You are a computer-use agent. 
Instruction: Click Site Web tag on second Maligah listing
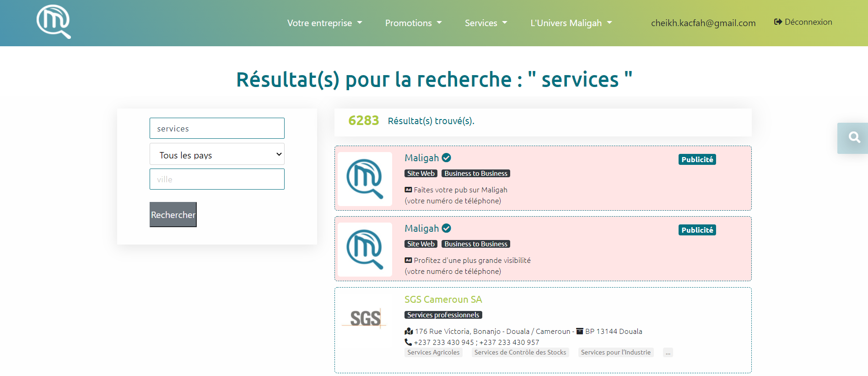[x=421, y=244]
